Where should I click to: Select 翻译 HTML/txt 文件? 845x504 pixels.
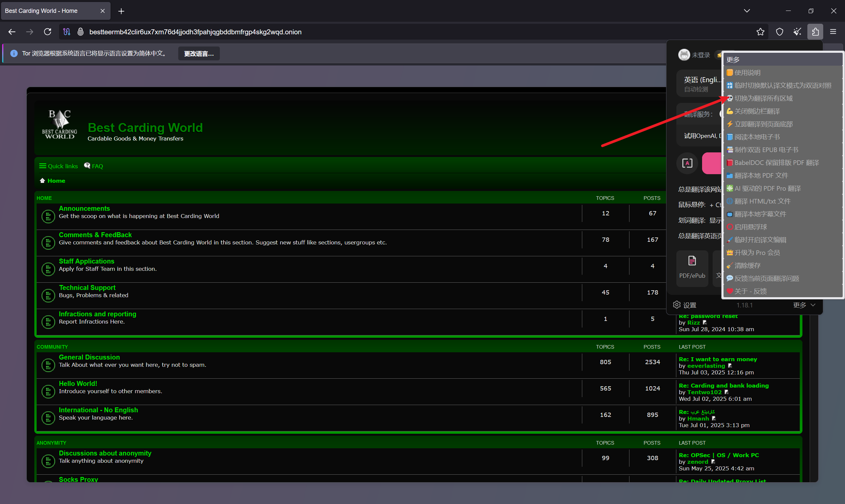[783, 202]
